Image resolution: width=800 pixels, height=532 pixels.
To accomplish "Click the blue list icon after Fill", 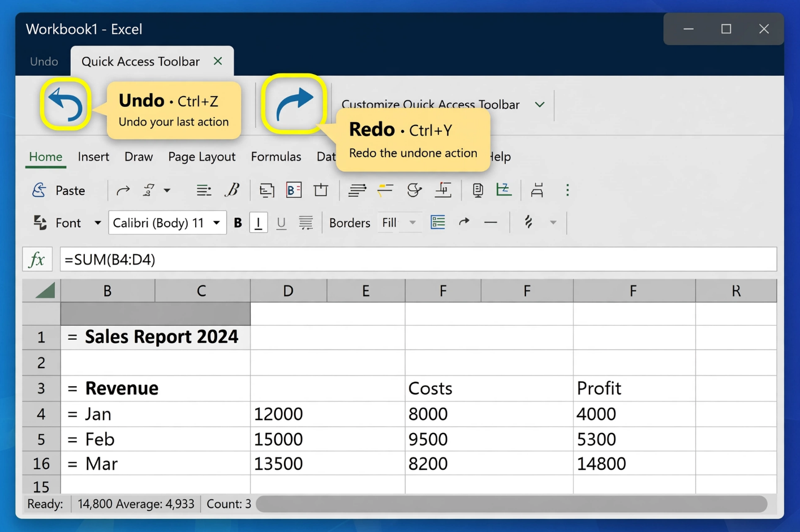I will pyautogui.click(x=438, y=222).
